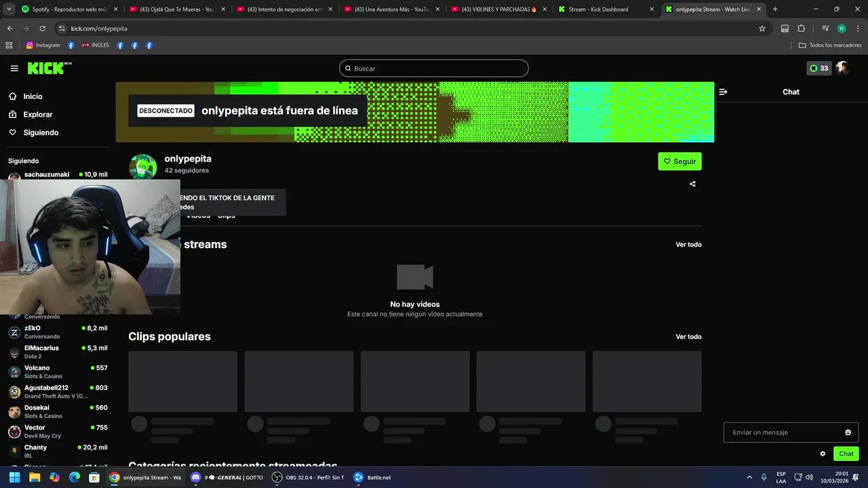Click the magnifier icon in Buscar field
Screen dimensions: 868x488
coord(348,68)
